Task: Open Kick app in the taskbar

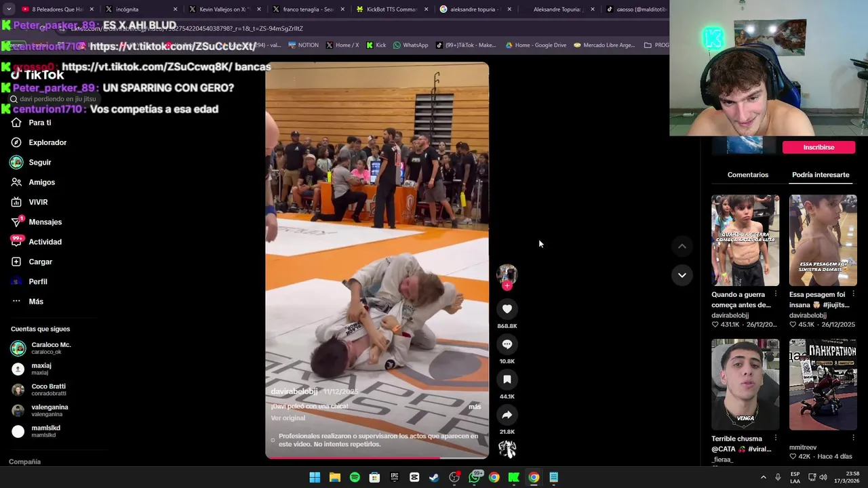Action: click(514, 477)
